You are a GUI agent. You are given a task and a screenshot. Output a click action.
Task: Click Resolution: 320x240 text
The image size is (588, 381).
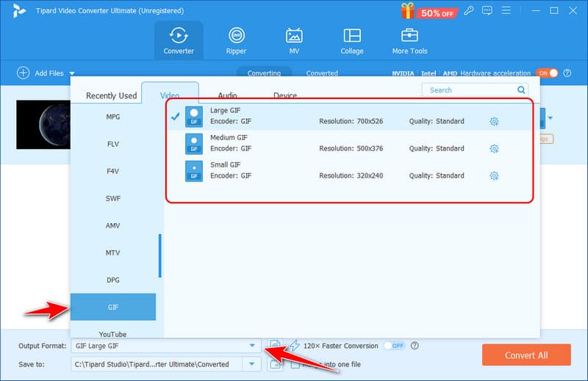click(x=351, y=175)
